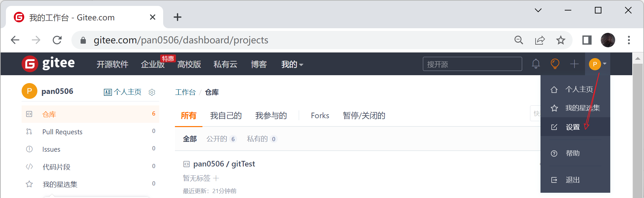
Task: Open the notifications bell icon
Action: 536,64
